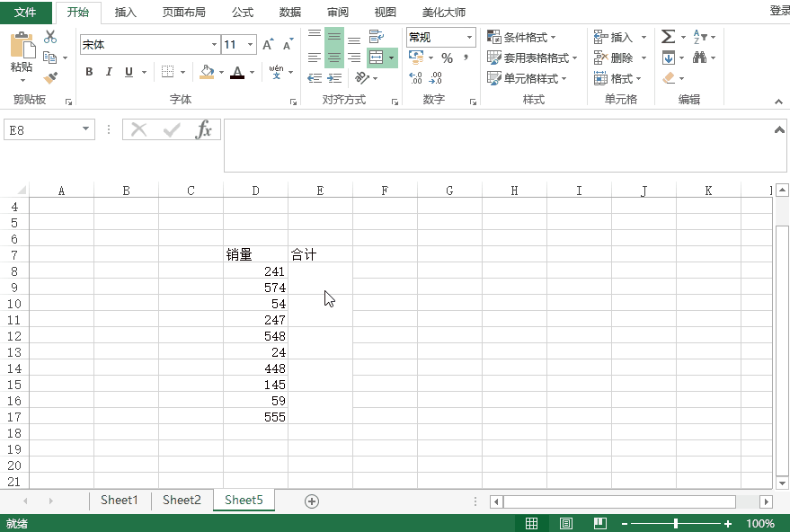Image resolution: width=790 pixels, height=532 pixels.
Task: Open the number format dropdown 常规
Action: point(469,37)
